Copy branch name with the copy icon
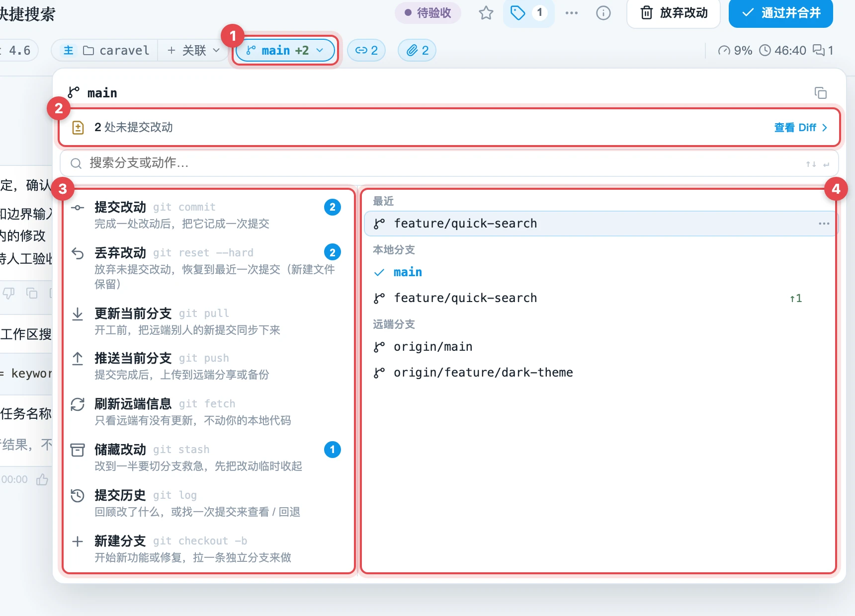This screenshot has width=855, height=616. pos(820,93)
